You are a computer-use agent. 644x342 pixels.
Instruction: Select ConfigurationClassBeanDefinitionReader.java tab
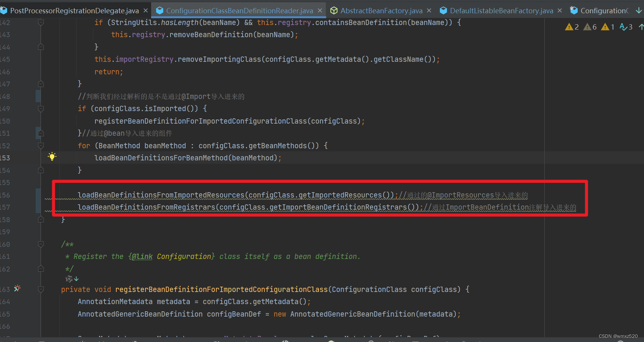[239, 11]
